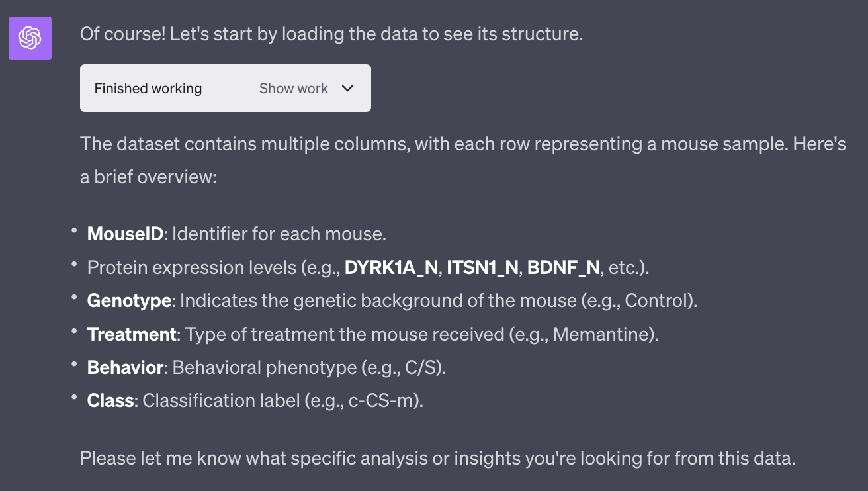
Task: Expand the Show work chevron arrow
Action: [348, 89]
